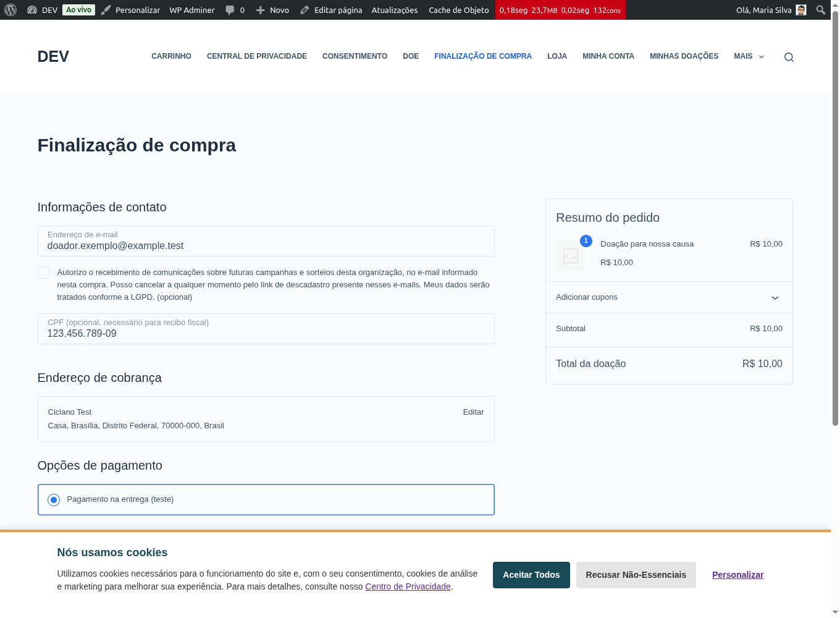Click the CPF input field
Viewport: 840px width, 618px height.
point(266,329)
